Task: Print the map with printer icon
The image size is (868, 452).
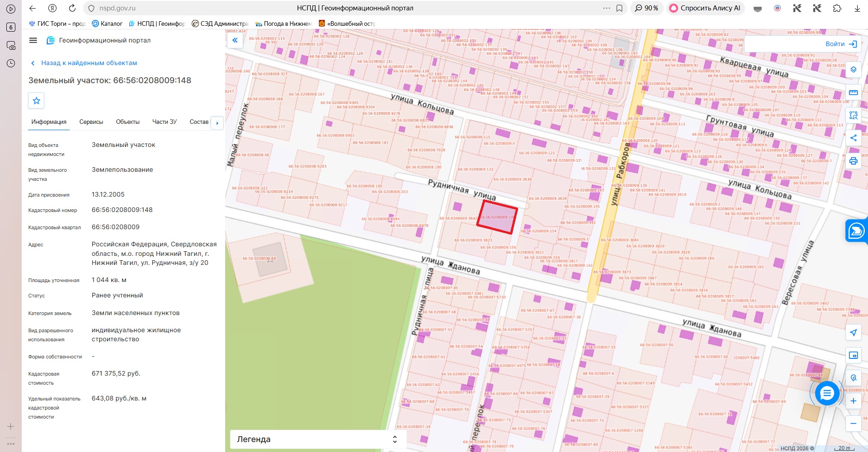Action: click(853, 161)
